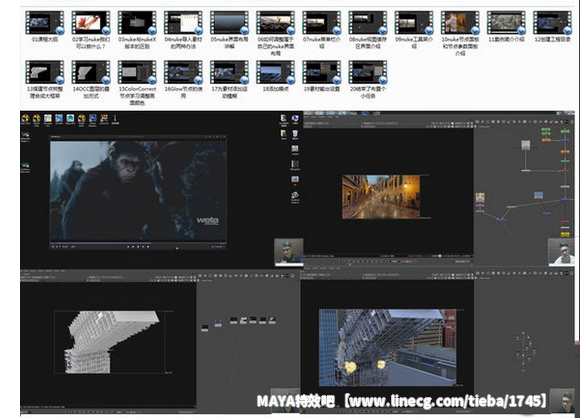Image resolution: width=588 pixels, height=420 pixels.
Task: Click the instructor webcam below the Weta player
Action: coord(289,252)
